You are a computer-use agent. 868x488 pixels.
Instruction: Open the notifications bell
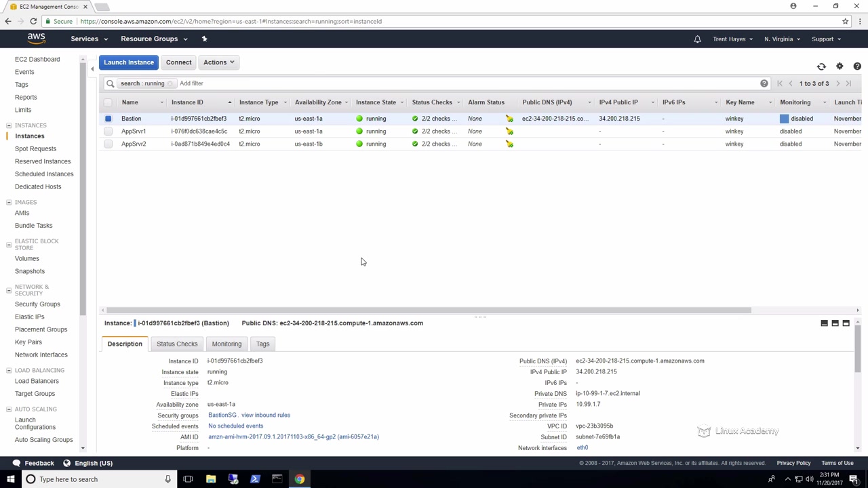(697, 39)
